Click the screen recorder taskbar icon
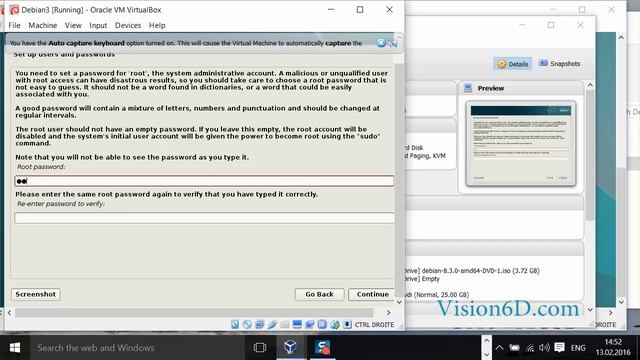Viewport: 640px width, 360px height. [x=322, y=348]
